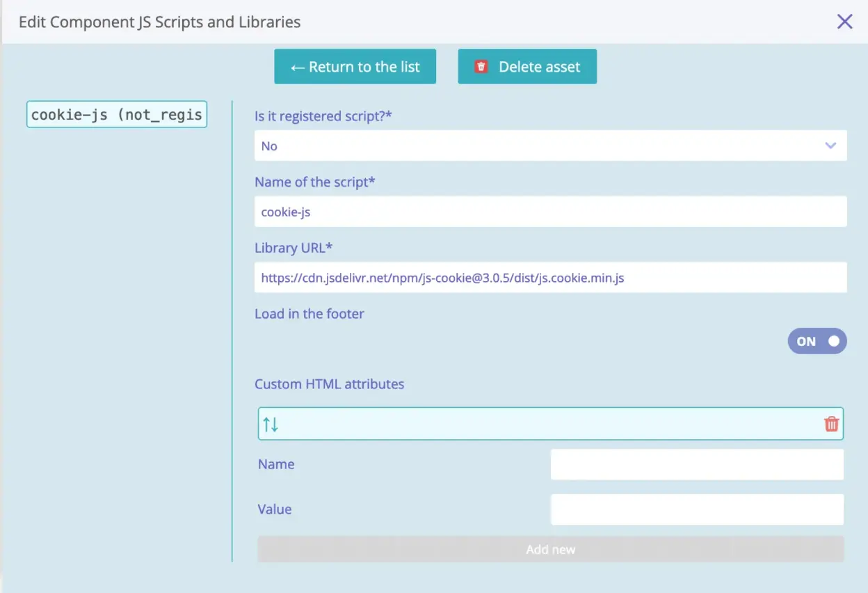The image size is (868, 593).
Task: Click red trash icon inside Delete asset
Action: 481,67
